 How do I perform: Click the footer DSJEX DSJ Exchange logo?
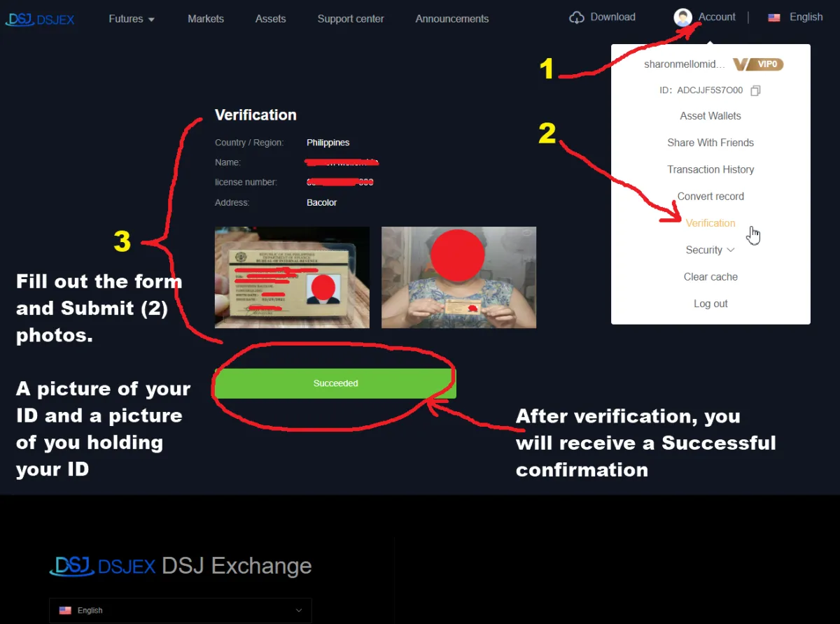[181, 566]
